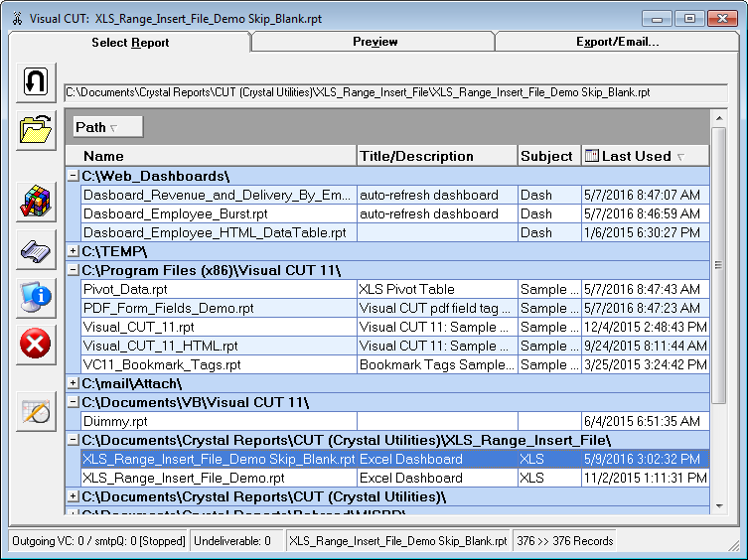
Task: Select XLS_Range_Insert_File_Demo.rpt report
Action: 394,478
